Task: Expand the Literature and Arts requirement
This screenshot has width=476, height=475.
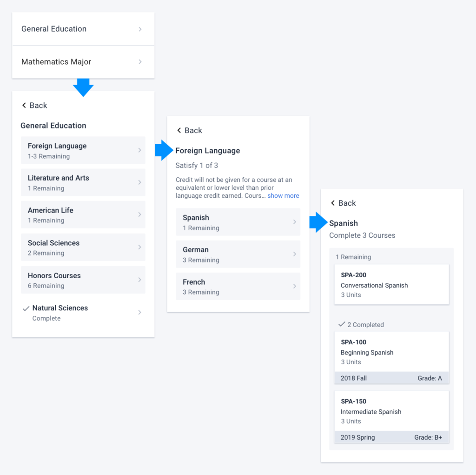Action: click(83, 183)
